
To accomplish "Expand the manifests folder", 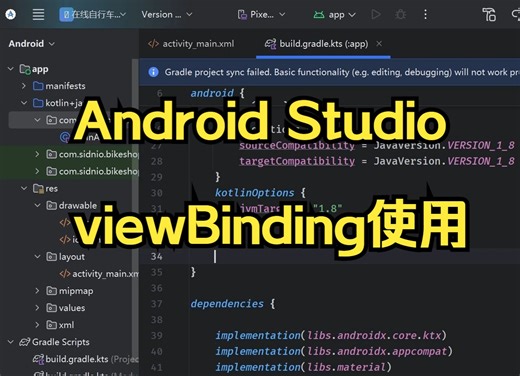I will click(24, 86).
